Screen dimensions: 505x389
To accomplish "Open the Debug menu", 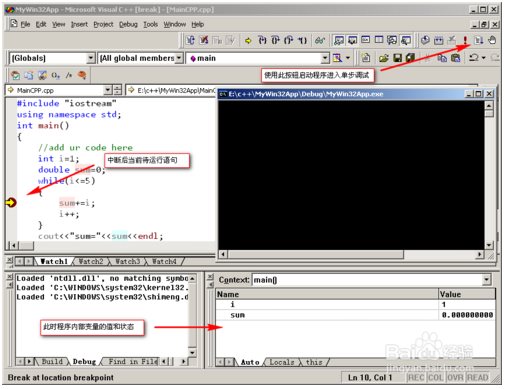I will [x=128, y=24].
